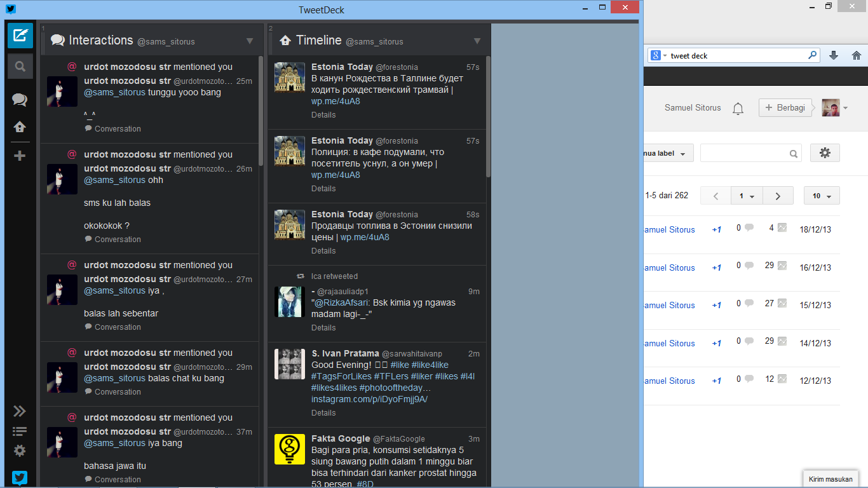Open the Timeline column options dropdown
This screenshot has height=488, width=868.
tap(477, 40)
